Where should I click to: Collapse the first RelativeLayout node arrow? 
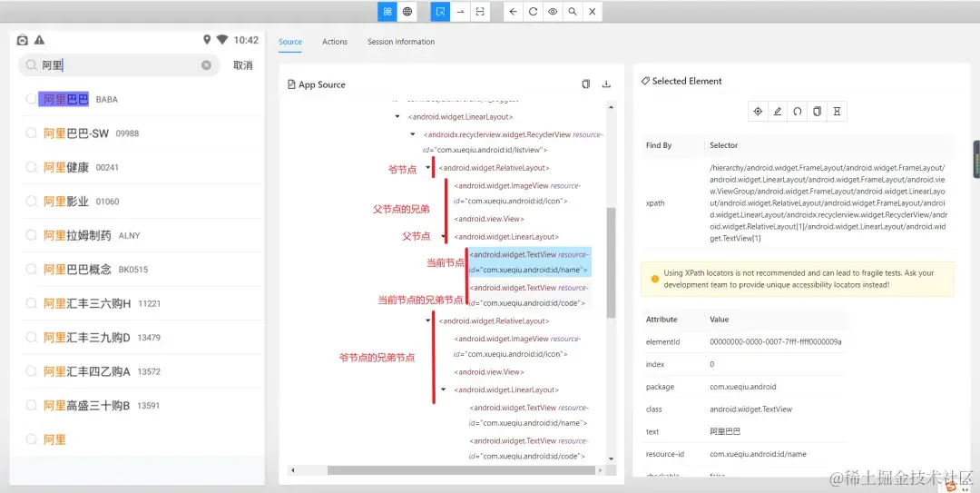(428, 168)
